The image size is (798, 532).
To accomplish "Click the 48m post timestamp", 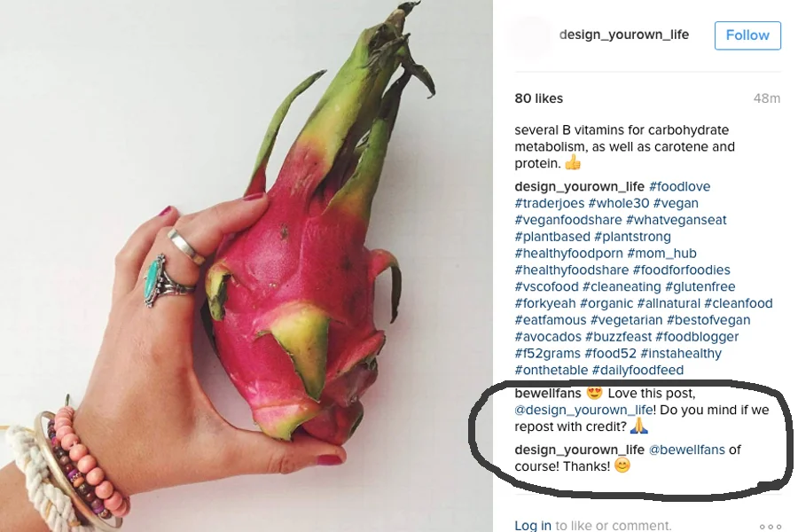I will tap(766, 98).
